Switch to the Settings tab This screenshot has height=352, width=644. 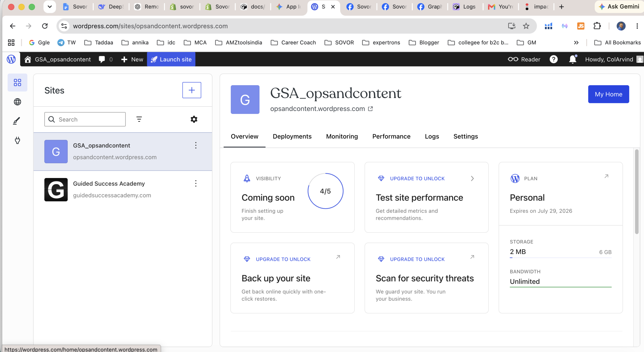click(x=465, y=136)
